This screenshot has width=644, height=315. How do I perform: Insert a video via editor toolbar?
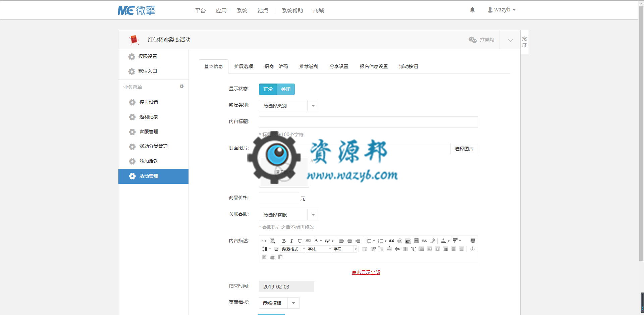point(416,241)
